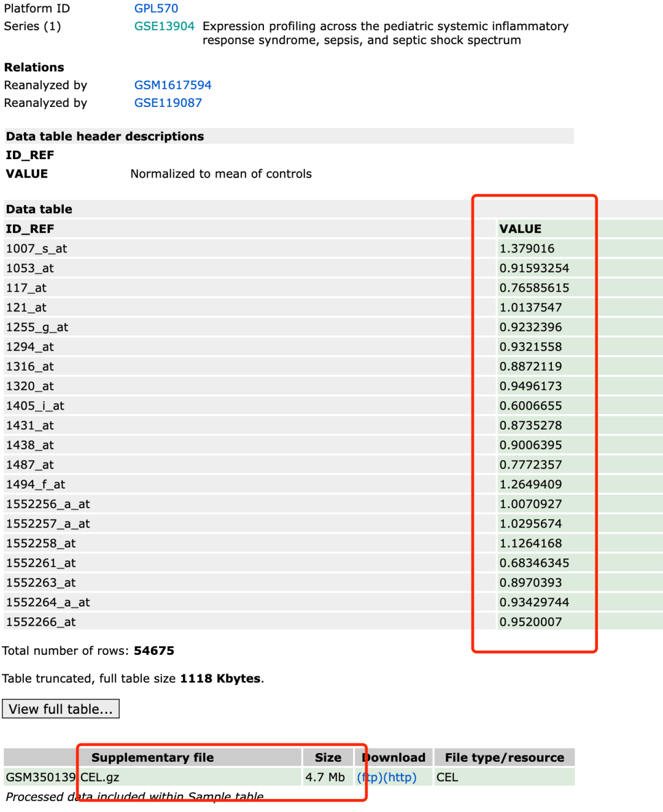Click the value 0.9520007
The height and width of the screenshot is (812, 663).
click(531, 622)
